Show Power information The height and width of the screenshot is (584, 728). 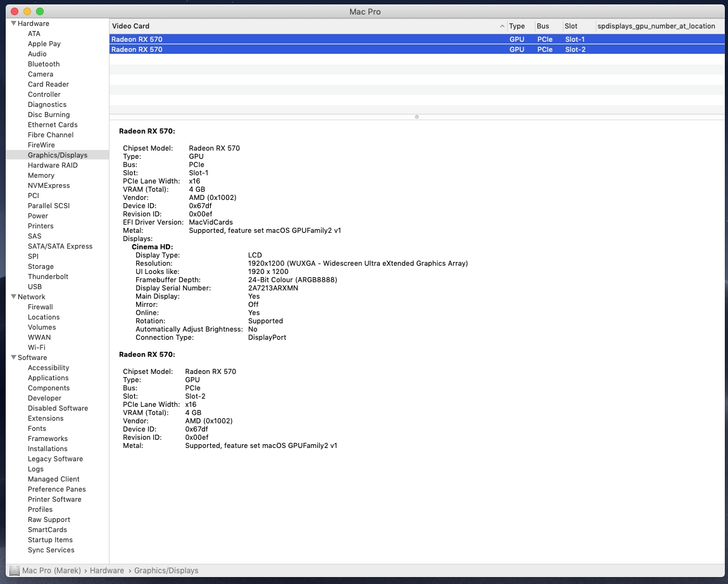click(x=37, y=216)
